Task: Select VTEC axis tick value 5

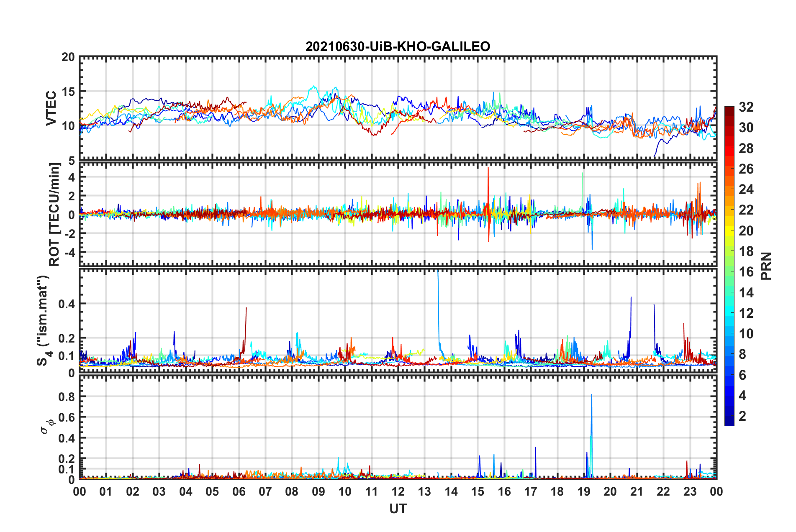Action: tap(72, 161)
